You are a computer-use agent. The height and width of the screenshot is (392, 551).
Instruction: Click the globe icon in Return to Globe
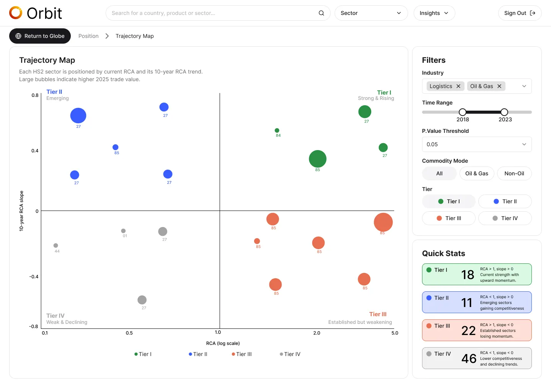[x=18, y=36]
